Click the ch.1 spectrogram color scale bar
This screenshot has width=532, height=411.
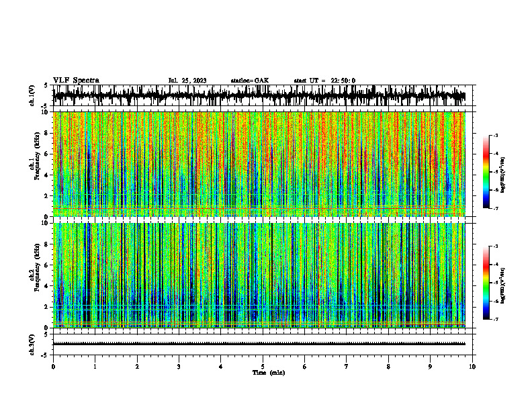click(486, 172)
